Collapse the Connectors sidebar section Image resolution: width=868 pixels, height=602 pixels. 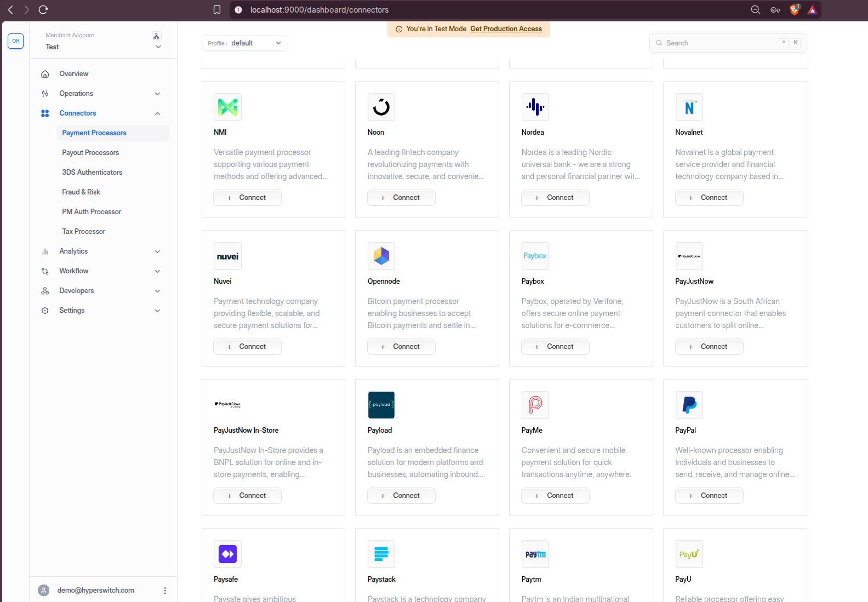pyautogui.click(x=103, y=113)
